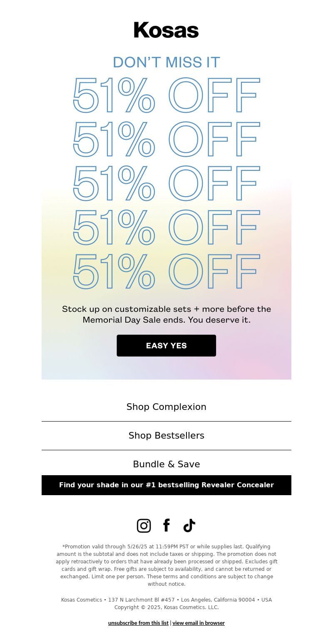Open the Shop Complexion link
Screen dimensions: 333x644
pos(166,407)
